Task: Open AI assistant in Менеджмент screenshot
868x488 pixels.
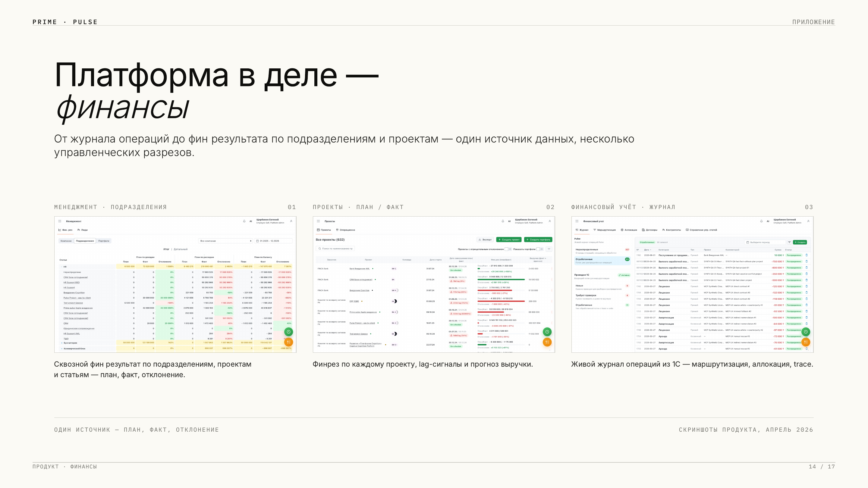Action: point(251,221)
